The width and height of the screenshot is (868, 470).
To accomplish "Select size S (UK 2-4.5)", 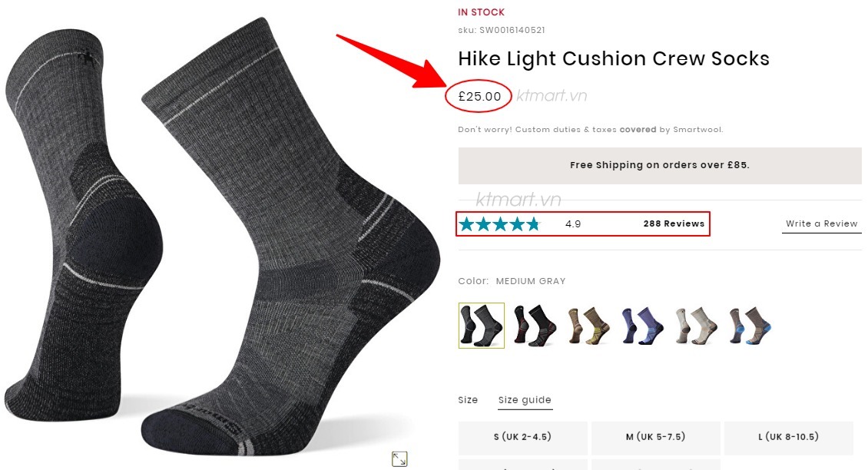I will (522, 437).
